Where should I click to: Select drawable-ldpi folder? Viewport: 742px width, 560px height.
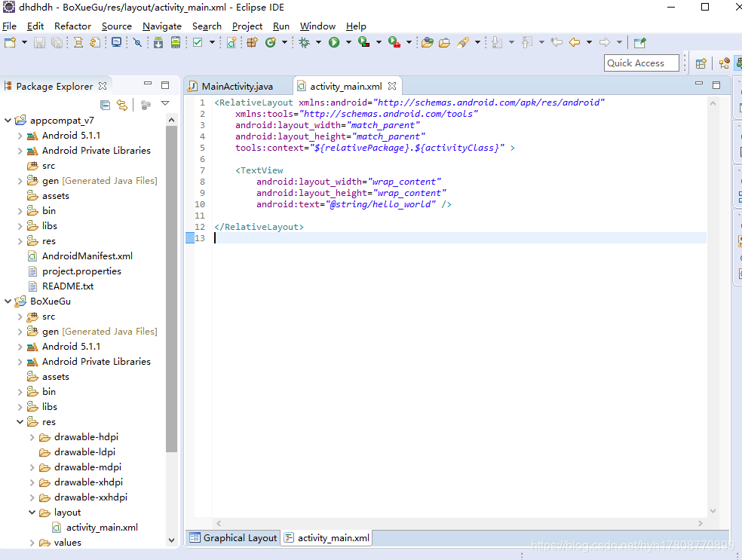(x=84, y=452)
